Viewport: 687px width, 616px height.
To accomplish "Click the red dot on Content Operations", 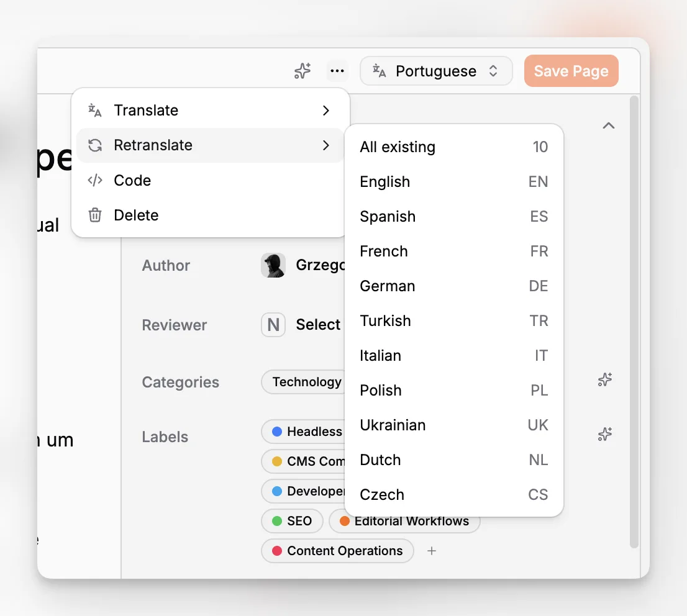I will click(x=277, y=551).
